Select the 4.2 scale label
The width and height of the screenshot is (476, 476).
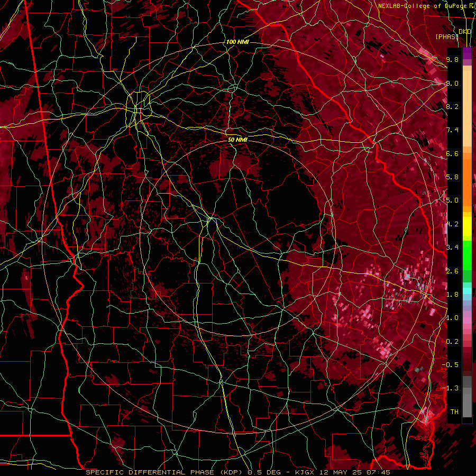[452, 224]
